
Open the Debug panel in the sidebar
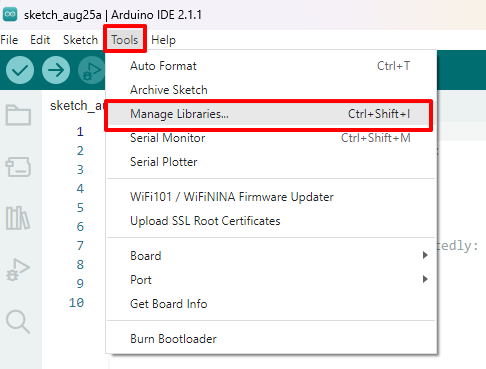(18, 270)
